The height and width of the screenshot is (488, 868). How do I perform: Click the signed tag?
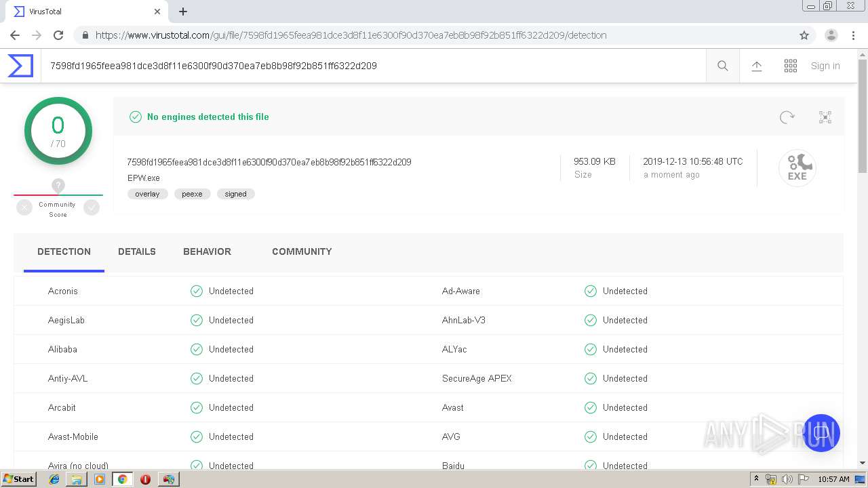click(x=235, y=194)
